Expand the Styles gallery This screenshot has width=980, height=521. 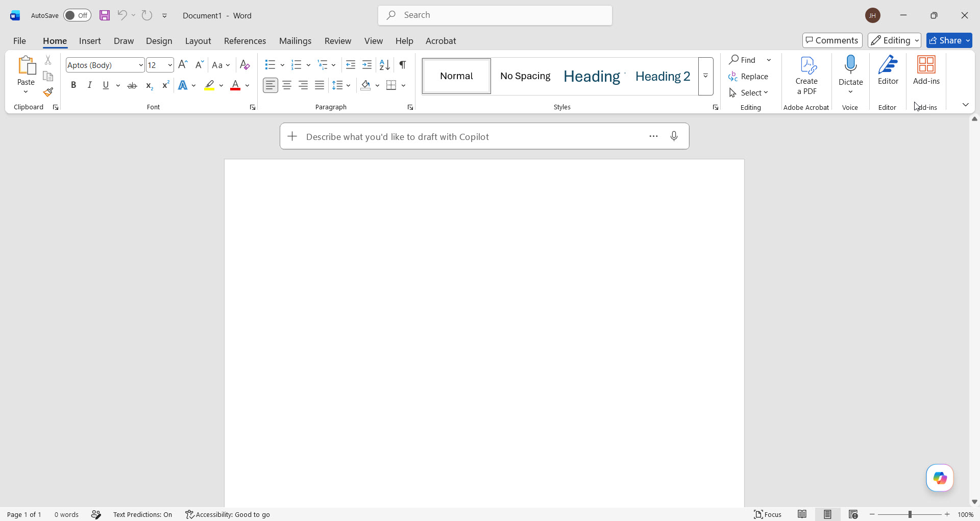706,76
